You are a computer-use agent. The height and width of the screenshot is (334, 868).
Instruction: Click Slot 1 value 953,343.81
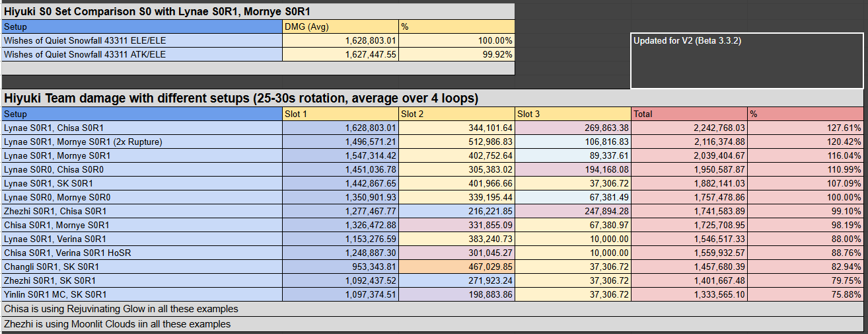(x=340, y=267)
